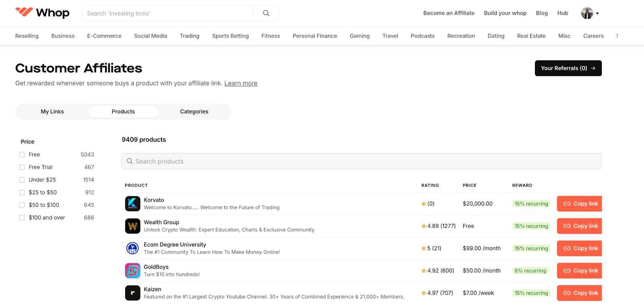Open Your Referrals (0) button
This screenshot has height=304, width=644.
click(568, 68)
